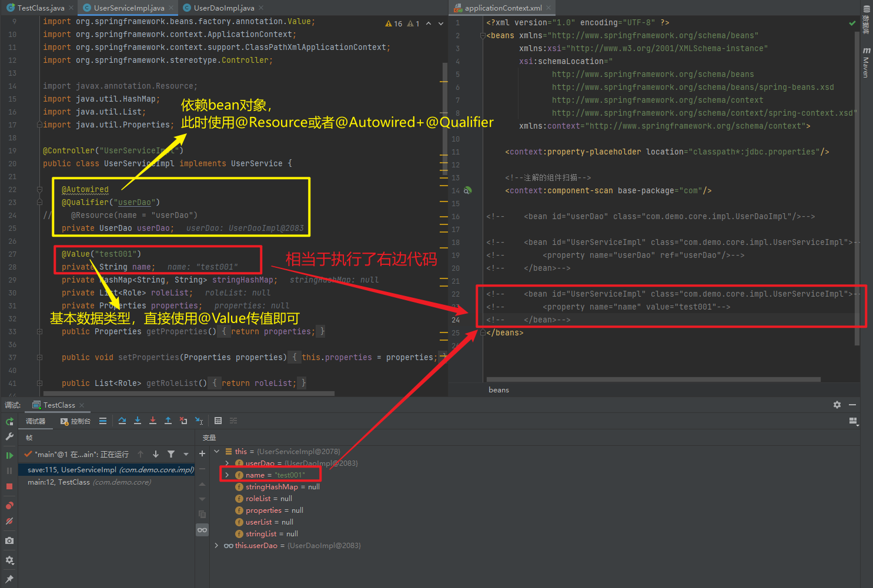
Task: Show the execution point
Action: click(x=103, y=421)
